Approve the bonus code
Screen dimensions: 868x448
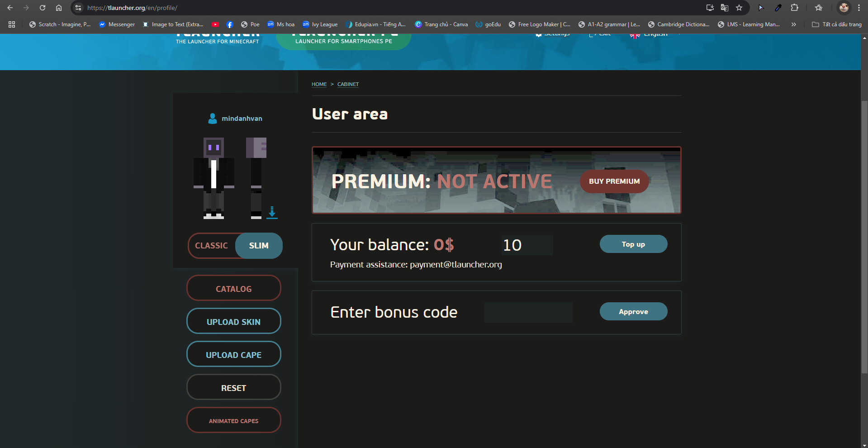633,311
